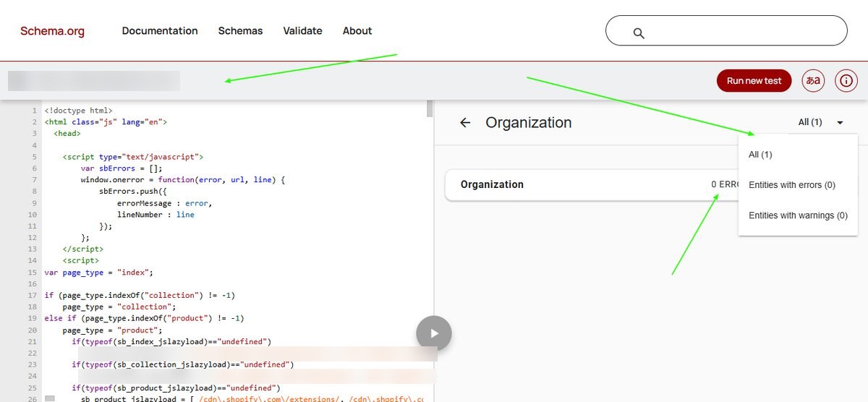
Task: Open the Schema.org home logo link
Action: click(52, 31)
